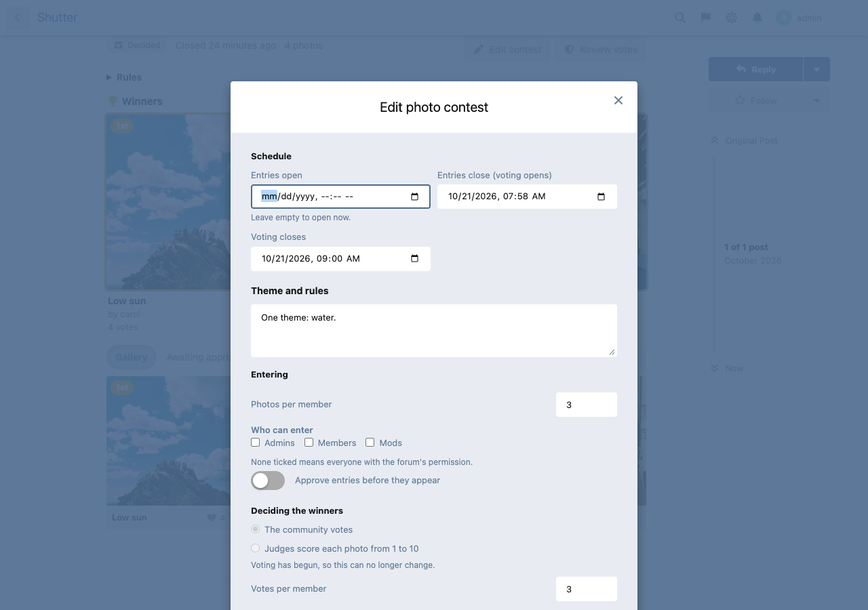Click the Review votes button
Viewport: 868px width, 610px height.
[x=601, y=49]
